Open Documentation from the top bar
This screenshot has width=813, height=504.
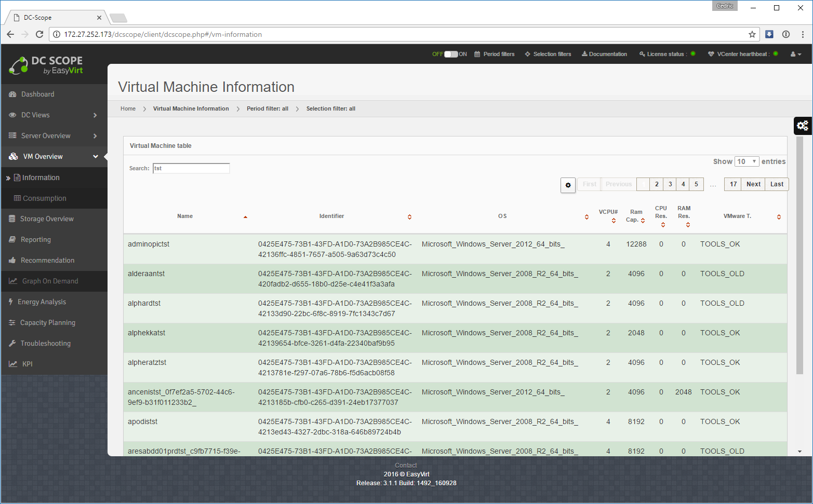[604, 54]
